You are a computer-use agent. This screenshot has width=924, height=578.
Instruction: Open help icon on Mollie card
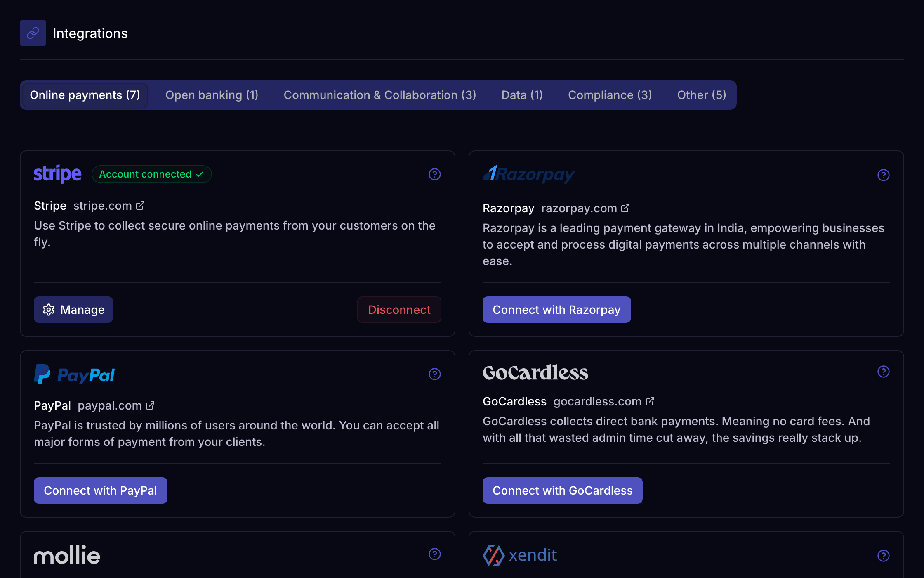(435, 554)
